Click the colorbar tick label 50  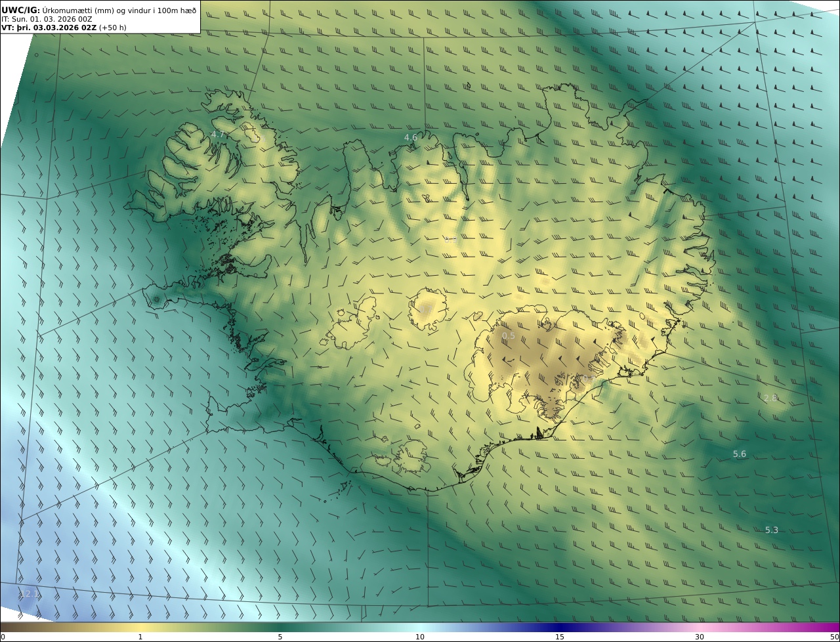(x=834, y=637)
